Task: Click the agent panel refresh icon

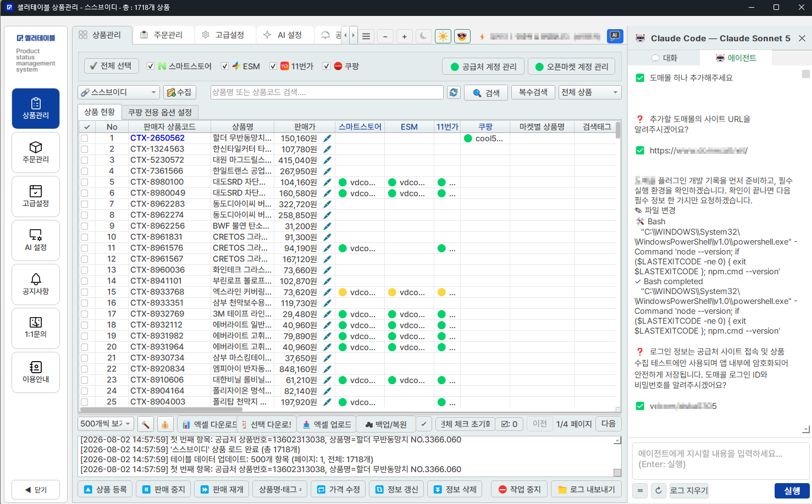Action: [x=658, y=490]
